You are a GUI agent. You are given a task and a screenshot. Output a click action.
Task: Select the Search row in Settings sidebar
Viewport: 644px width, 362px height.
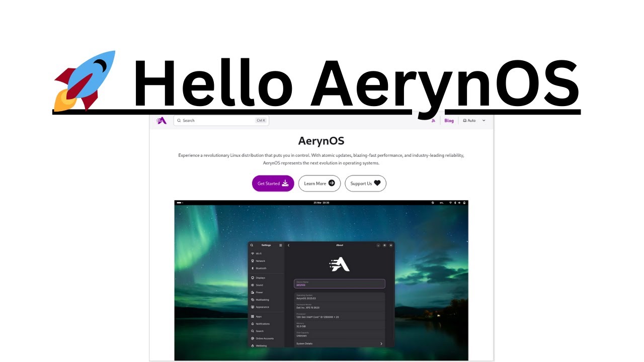tap(266, 331)
